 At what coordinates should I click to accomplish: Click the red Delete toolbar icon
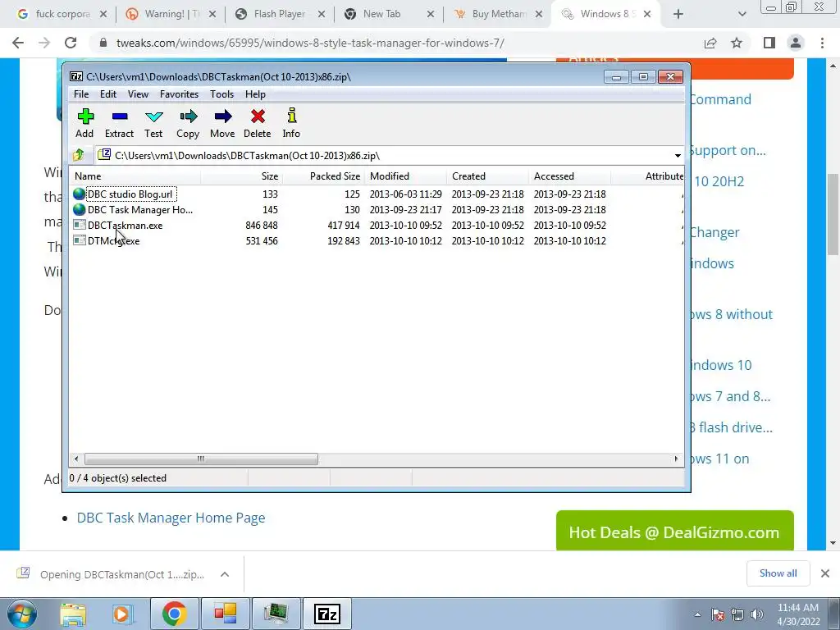point(257,123)
